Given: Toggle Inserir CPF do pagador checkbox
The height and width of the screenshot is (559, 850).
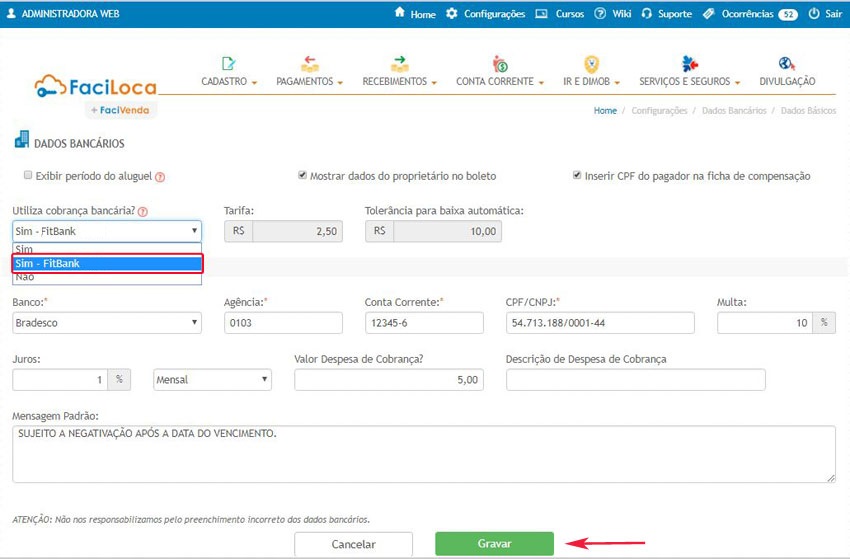Looking at the screenshot, I should click(x=577, y=175).
